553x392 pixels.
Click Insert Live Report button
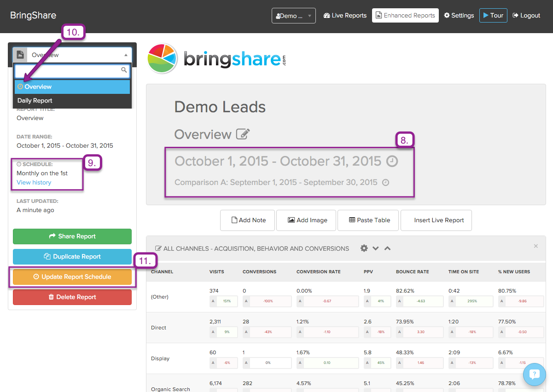point(436,220)
